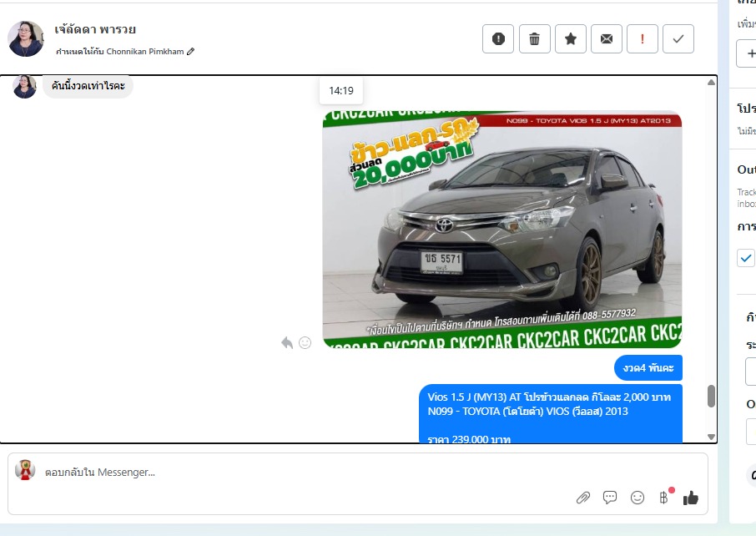Reply to the car image message with the arrow icon
Screen dimensions: 756x536
coord(287,342)
